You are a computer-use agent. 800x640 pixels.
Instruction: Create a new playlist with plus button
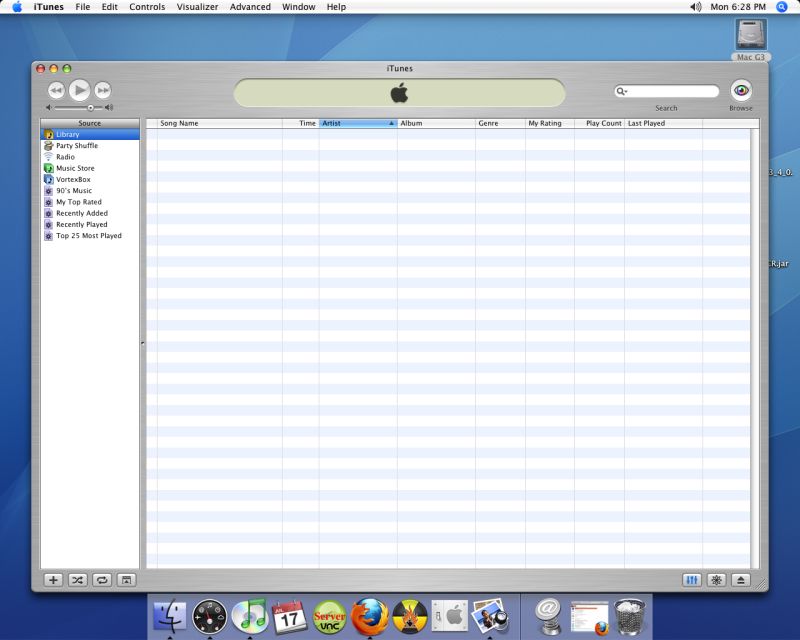click(x=53, y=580)
